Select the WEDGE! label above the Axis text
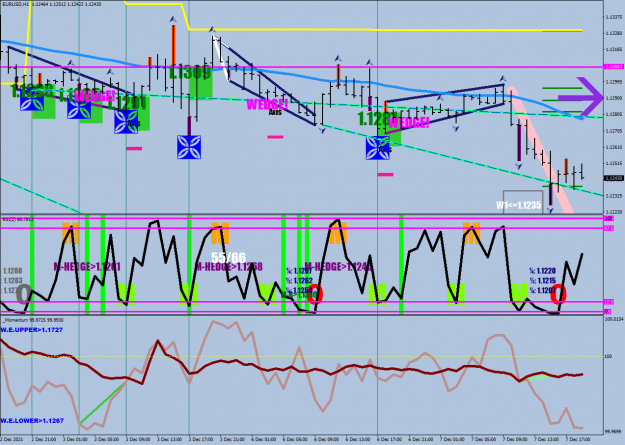Image resolution: width=625 pixels, height=445 pixels. tap(267, 104)
